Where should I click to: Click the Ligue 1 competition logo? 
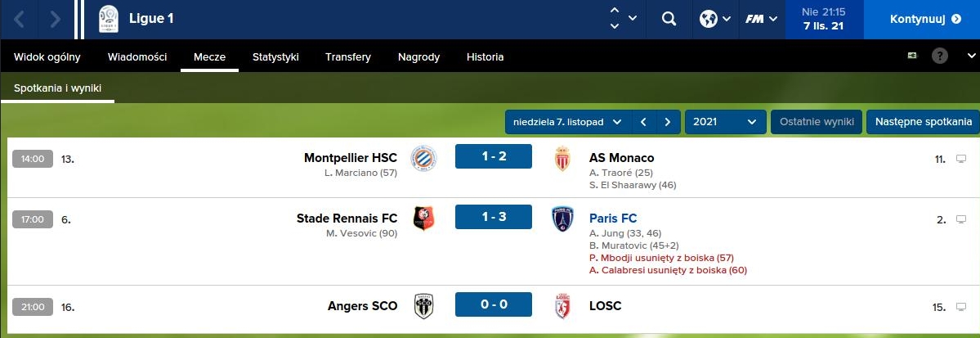tap(108, 19)
